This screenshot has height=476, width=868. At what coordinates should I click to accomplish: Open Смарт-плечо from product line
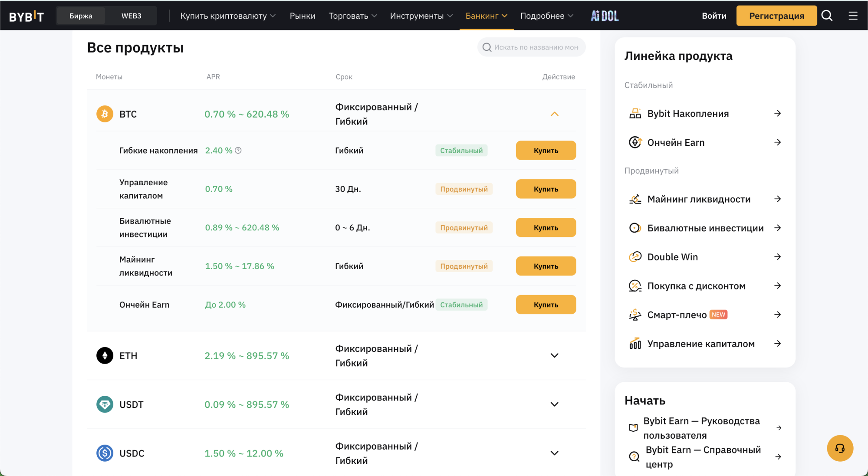pos(677,315)
